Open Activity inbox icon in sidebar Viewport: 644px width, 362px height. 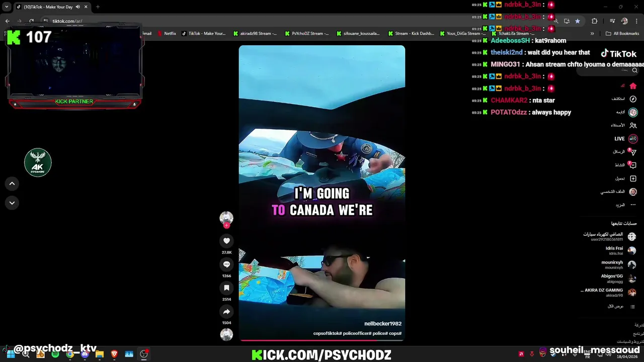(633, 165)
